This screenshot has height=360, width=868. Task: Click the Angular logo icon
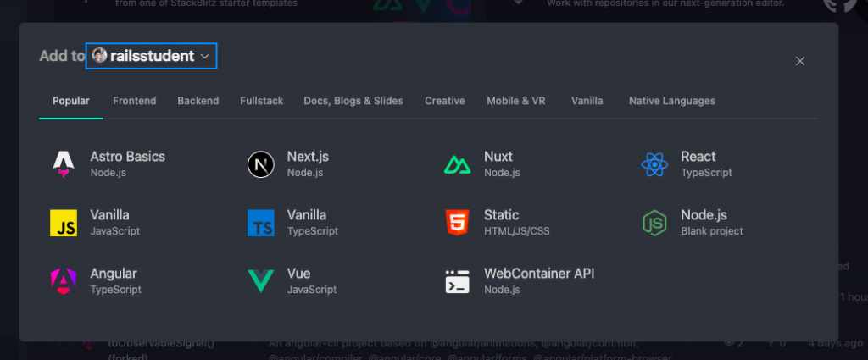[64, 281]
